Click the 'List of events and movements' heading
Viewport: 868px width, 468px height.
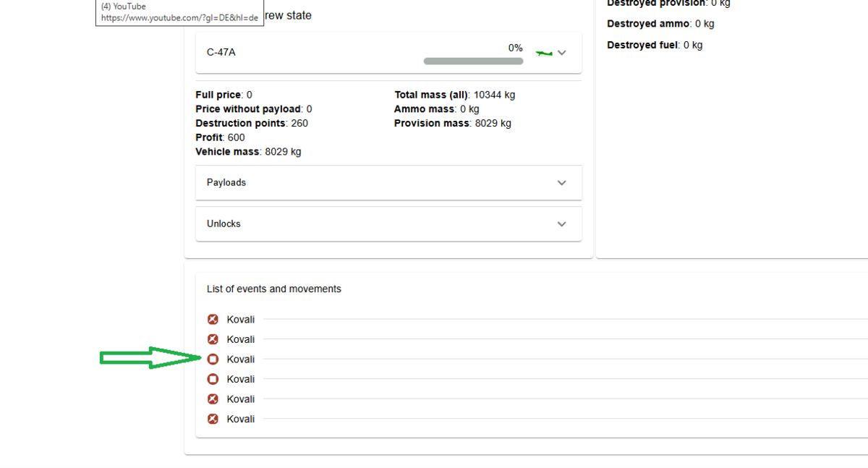(273, 289)
